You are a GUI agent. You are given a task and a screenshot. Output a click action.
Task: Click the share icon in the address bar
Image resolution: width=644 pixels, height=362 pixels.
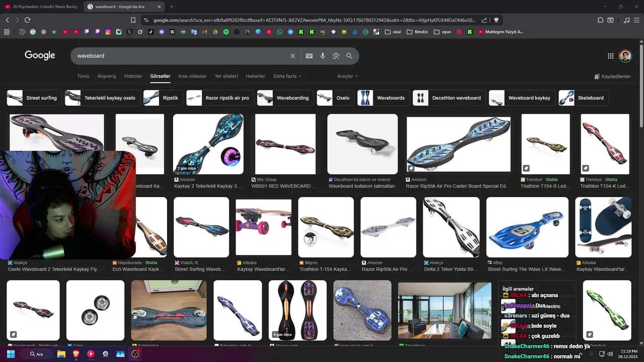coord(484,20)
